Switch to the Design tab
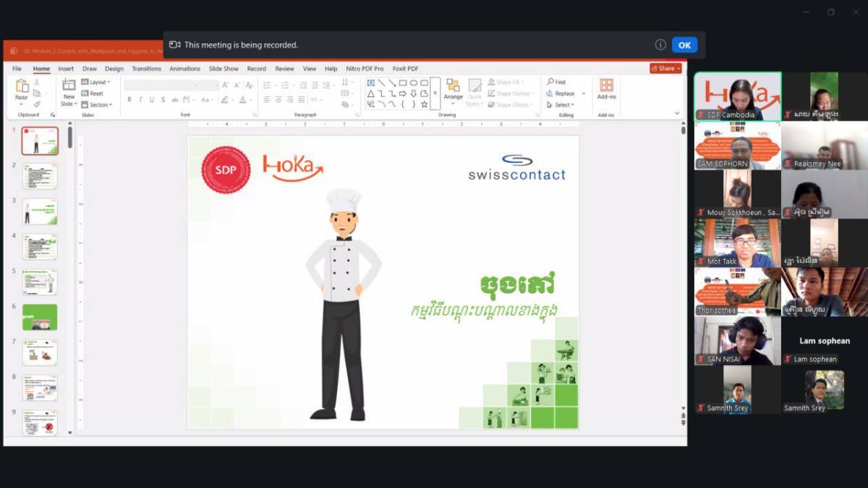 114,69
